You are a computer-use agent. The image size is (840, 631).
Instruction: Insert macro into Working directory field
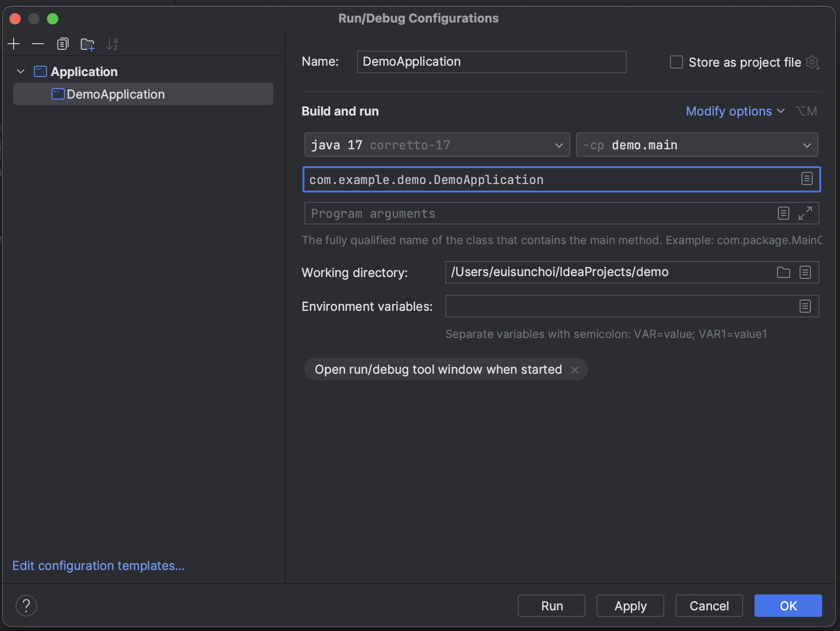(x=805, y=272)
